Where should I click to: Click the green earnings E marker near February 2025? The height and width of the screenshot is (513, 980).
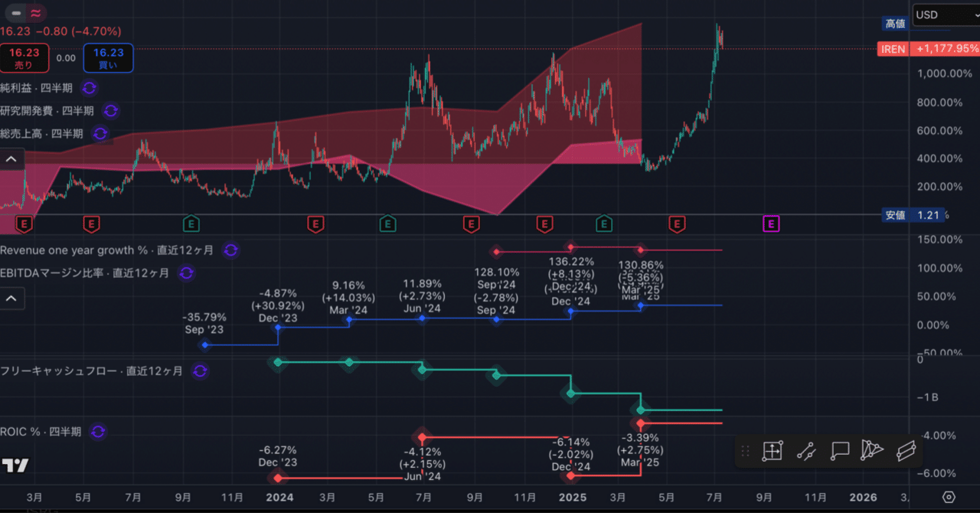(604, 224)
